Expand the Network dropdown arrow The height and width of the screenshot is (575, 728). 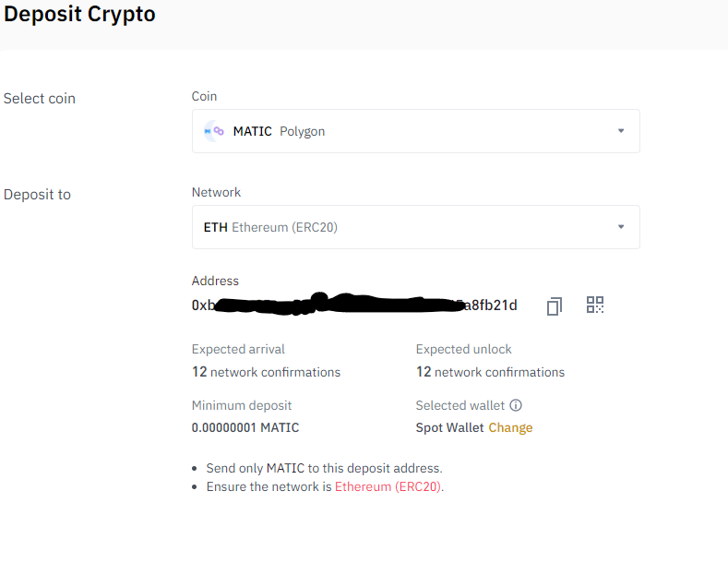pyautogui.click(x=621, y=227)
